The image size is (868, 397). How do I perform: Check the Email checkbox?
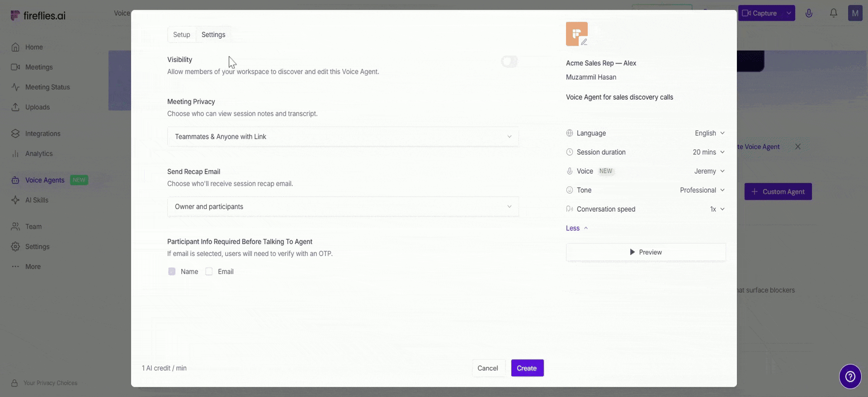209,271
